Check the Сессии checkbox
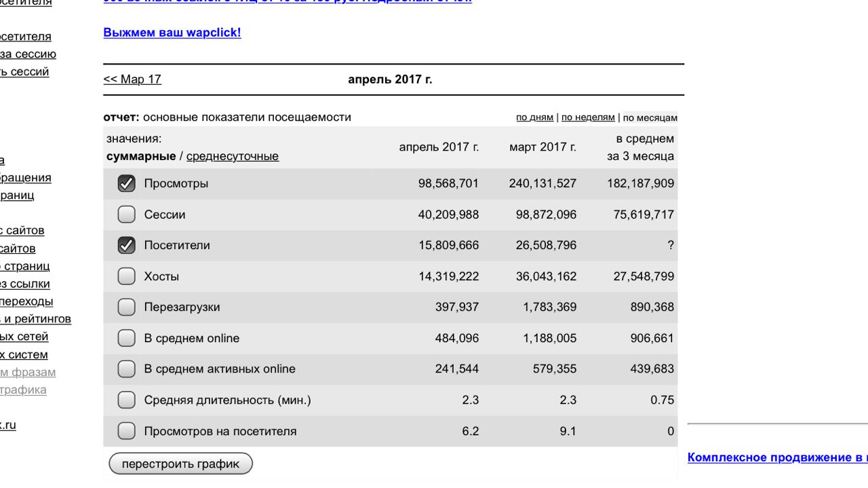Viewport: 868px width, 488px height. point(127,214)
